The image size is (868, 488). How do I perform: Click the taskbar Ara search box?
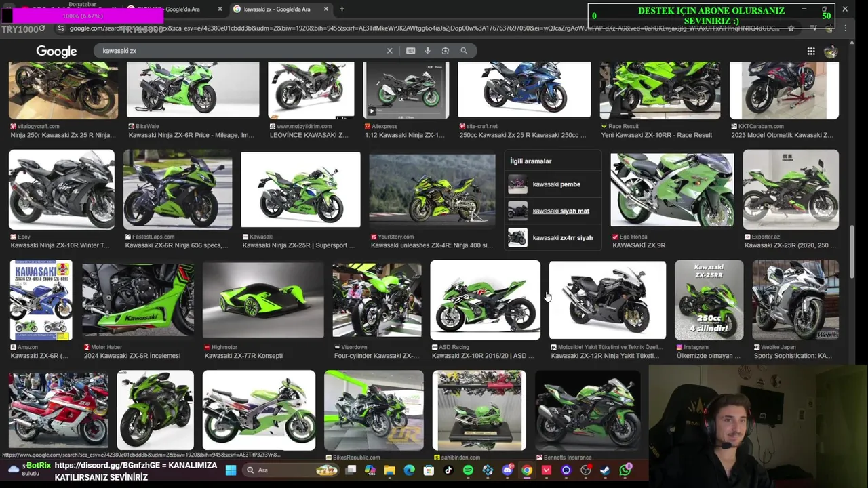(292, 470)
